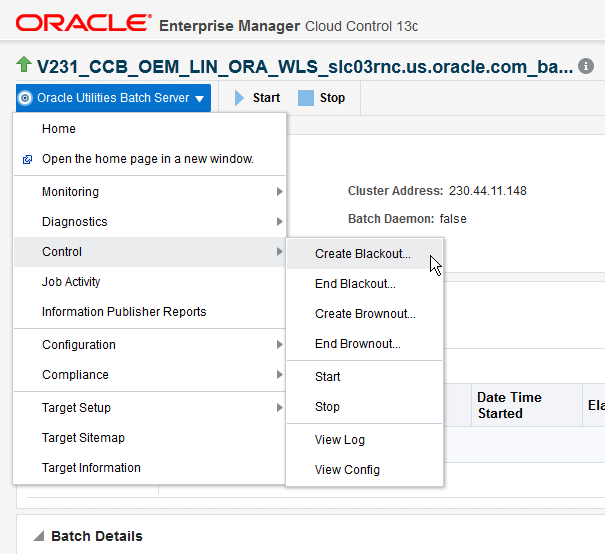
Task: Open Information Publisher Reports
Action: pos(150,312)
